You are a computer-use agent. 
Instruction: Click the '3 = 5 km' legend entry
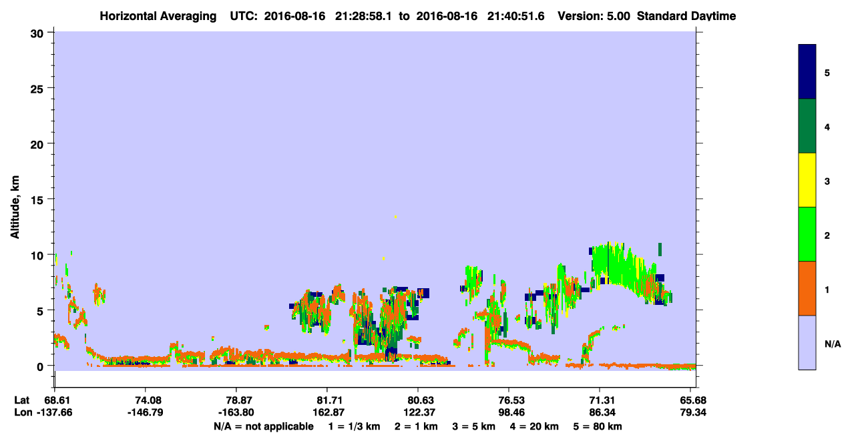click(474, 426)
